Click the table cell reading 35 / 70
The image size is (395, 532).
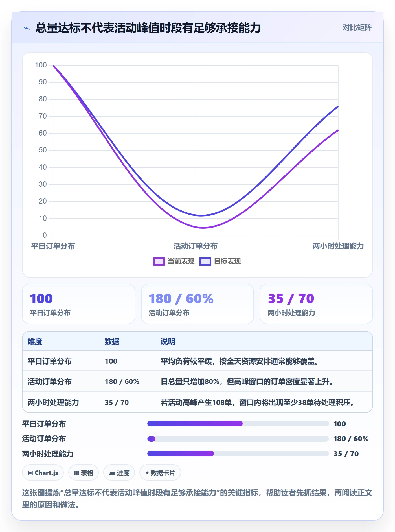(x=117, y=402)
